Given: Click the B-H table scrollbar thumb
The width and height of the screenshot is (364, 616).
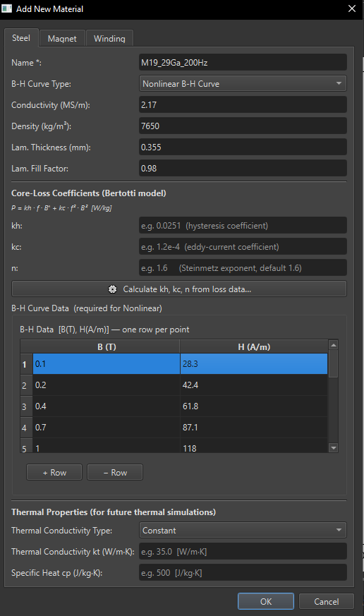Looking at the screenshot, I should 334,364.
